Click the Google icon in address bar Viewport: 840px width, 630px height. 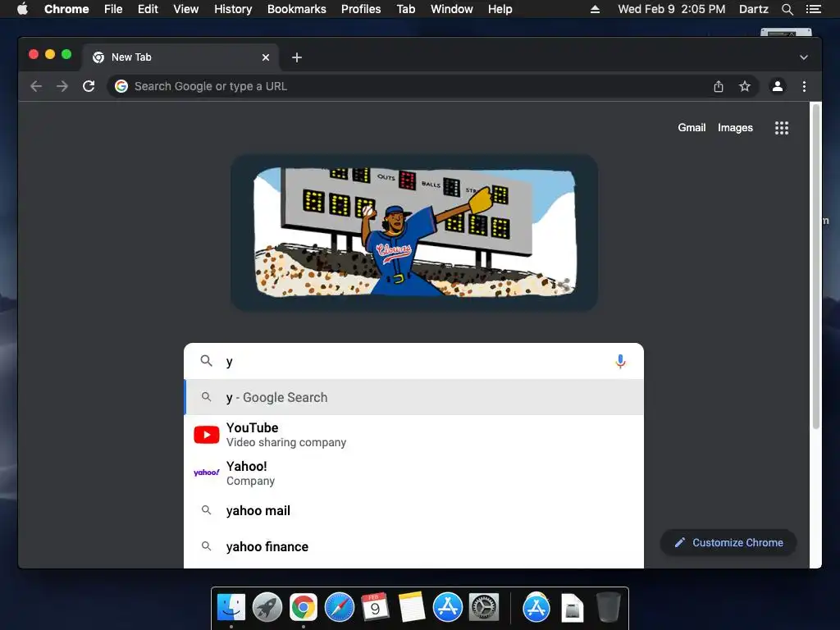(121, 86)
